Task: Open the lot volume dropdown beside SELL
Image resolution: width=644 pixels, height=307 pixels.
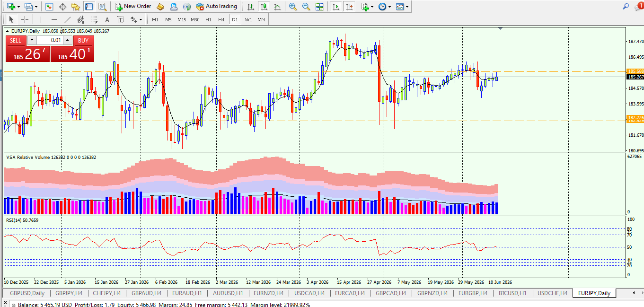Action: pos(32,40)
